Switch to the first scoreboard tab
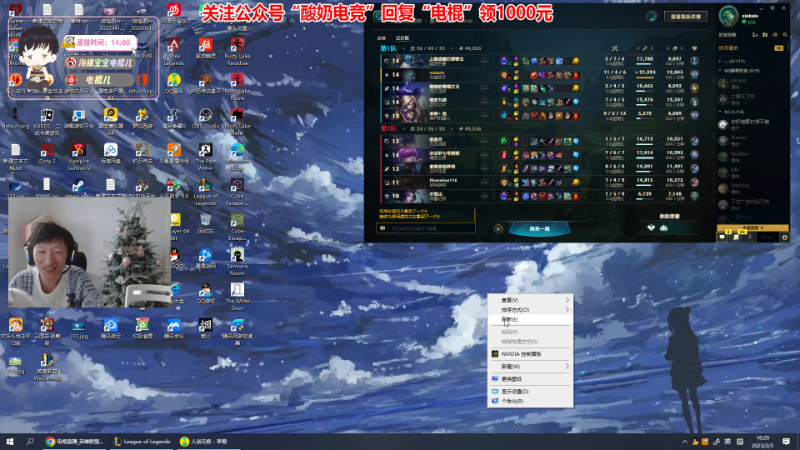This screenshot has height=450, width=800. click(381, 38)
